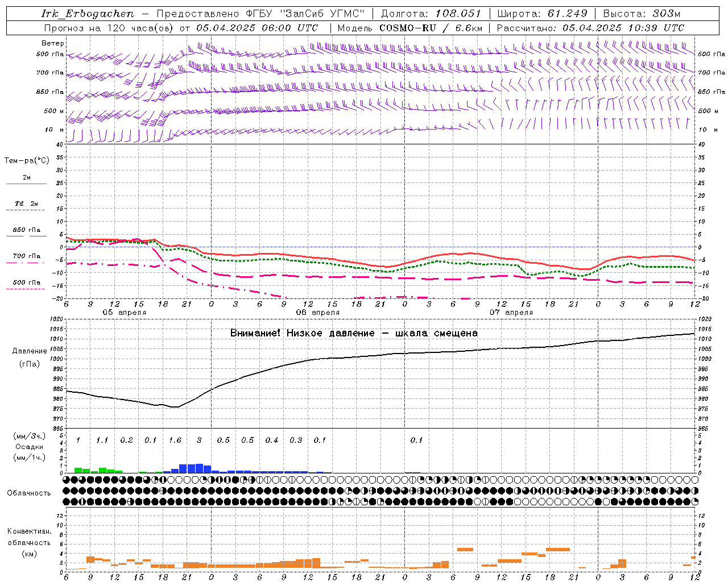Select the '1.1' precipitation amount value
The height and width of the screenshot is (582, 728).
(x=102, y=440)
